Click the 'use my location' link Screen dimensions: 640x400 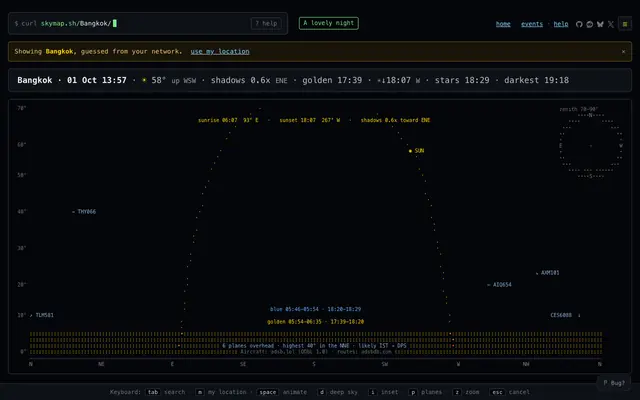(220, 51)
